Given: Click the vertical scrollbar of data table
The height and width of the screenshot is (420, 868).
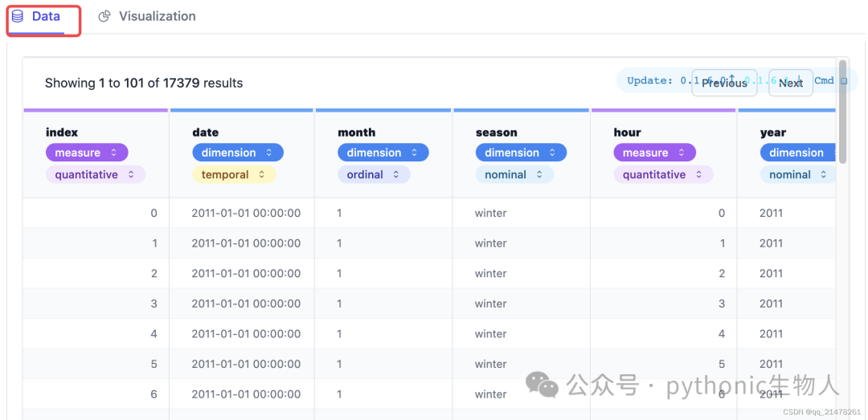Looking at the screenshot, I should pyautogui.click(x=842, y=112).
